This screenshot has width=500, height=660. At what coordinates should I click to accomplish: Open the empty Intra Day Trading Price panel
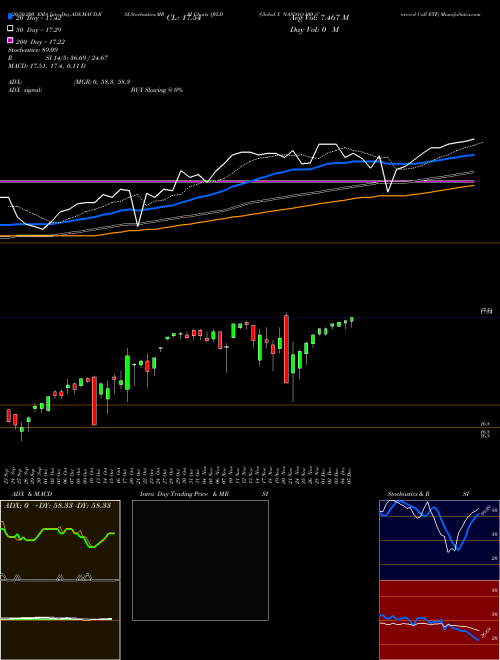(x=200, y=560)
